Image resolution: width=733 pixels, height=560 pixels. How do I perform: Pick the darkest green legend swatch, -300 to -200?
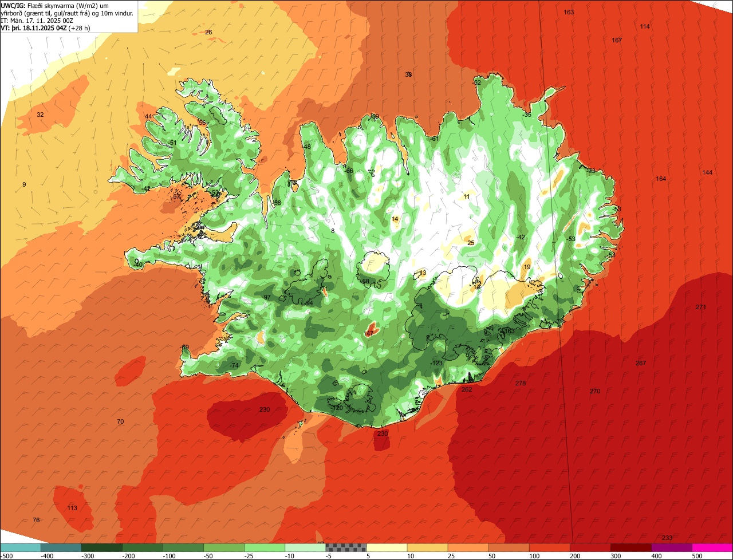pos(101,547)
